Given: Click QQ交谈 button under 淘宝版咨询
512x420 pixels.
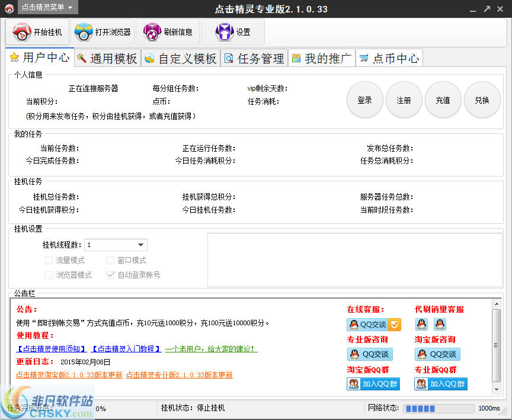Looking at the screenshot, I should tap(437, 354).
